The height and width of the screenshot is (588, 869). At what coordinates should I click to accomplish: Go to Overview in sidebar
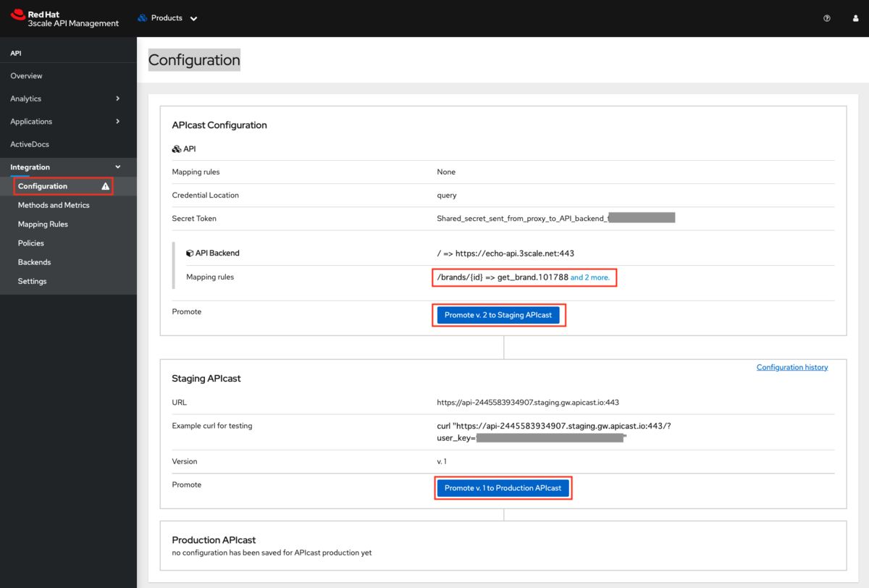(x=26, y=76)
